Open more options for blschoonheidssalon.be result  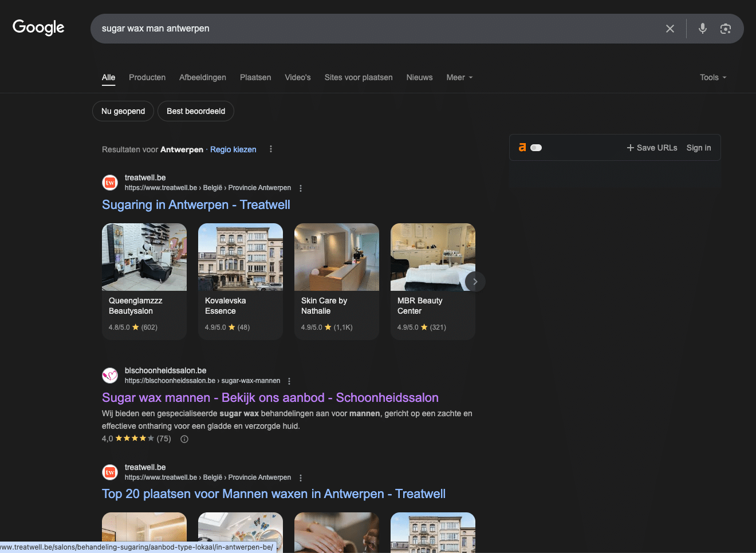click(x=289, y=381)
